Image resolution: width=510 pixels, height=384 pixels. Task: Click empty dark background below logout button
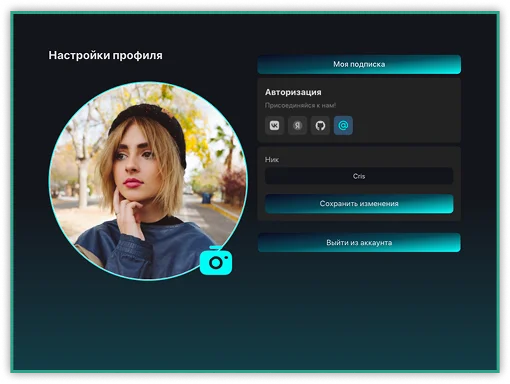[x=359, y=307]
